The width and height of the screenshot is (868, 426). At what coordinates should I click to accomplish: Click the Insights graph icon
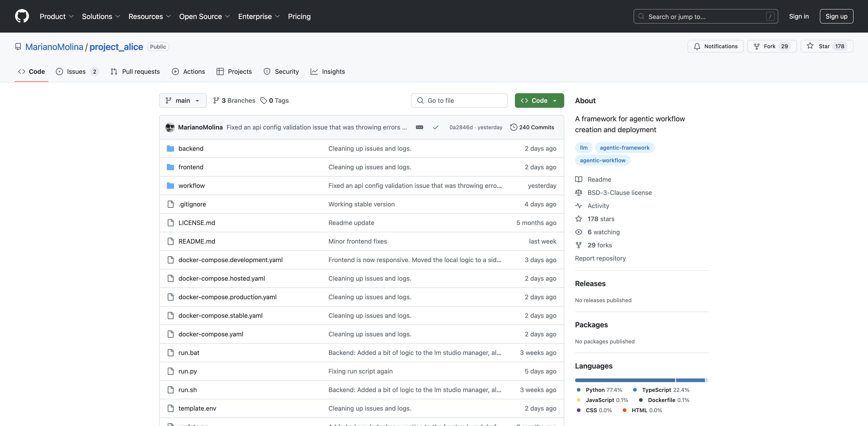314,71
